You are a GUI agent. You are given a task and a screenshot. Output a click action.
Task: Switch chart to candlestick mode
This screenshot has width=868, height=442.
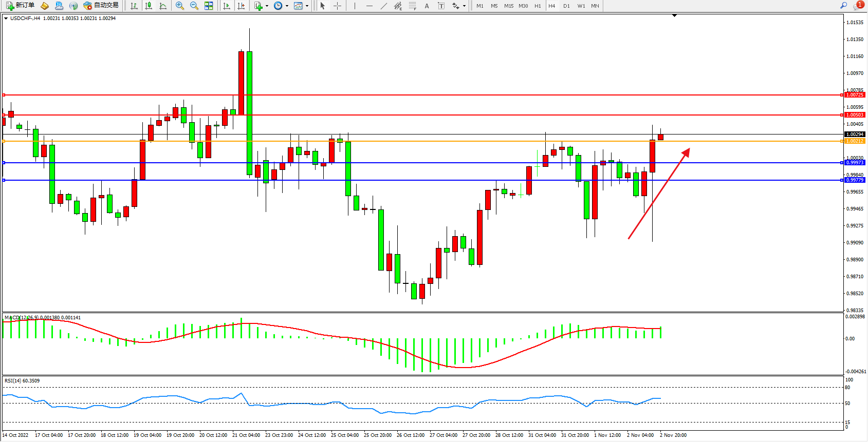tap(149, 6)
